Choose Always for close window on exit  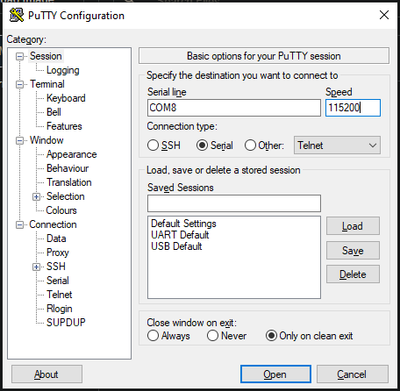pos(153,336)
